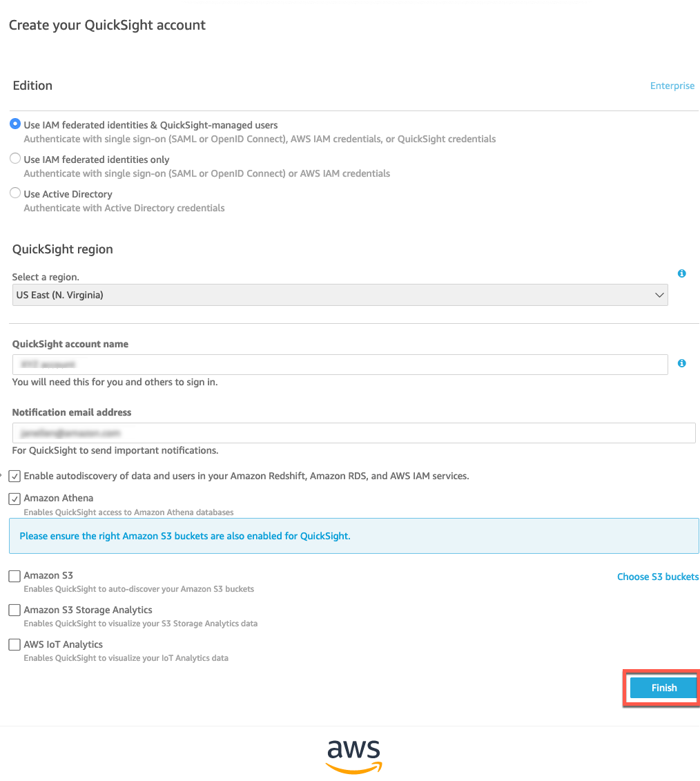Open the info tooltip beside region selector
Viewport: 700px width, 781px height.
(x=681, y=273)
